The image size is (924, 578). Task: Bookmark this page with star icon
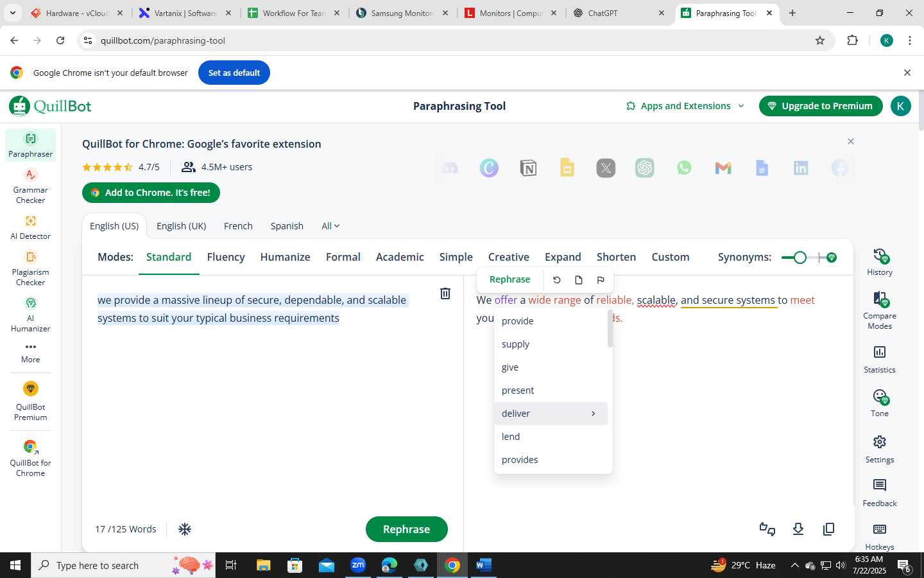(820, 40)
